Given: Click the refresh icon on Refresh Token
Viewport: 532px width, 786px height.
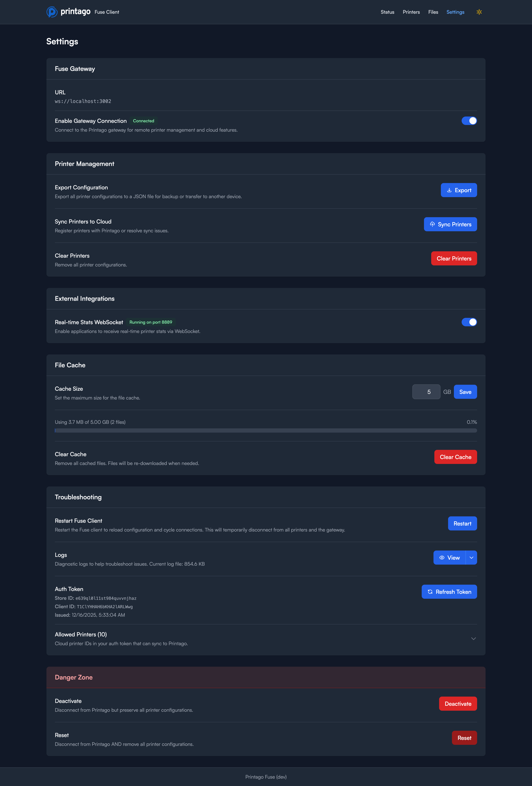Looking at the screenshot, I should 430,592.
